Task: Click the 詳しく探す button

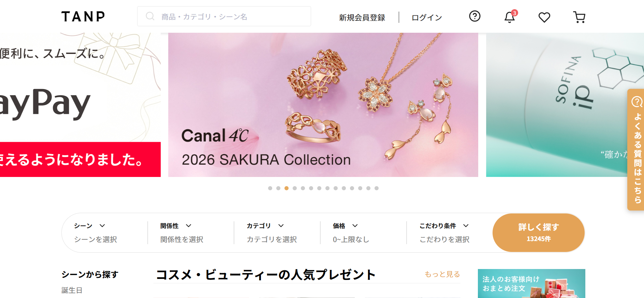Action: (x=539, y=233)
